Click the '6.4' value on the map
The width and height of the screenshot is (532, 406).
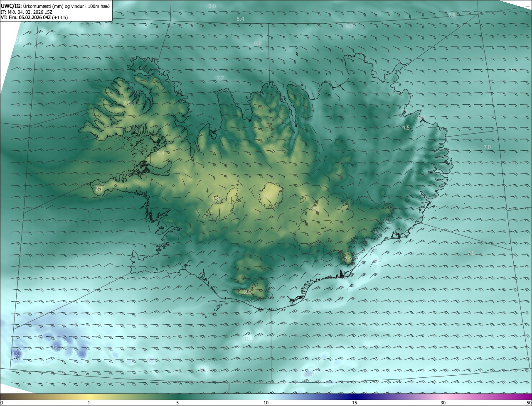240,19
